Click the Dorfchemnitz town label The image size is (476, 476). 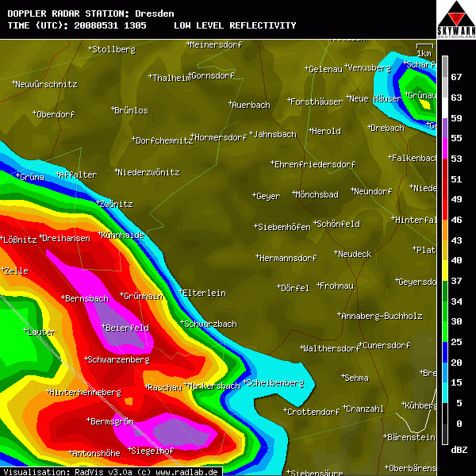(163, 140)
